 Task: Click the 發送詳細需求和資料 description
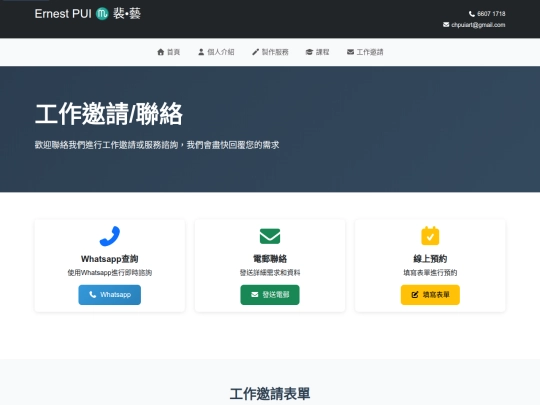tap(270, 272)
